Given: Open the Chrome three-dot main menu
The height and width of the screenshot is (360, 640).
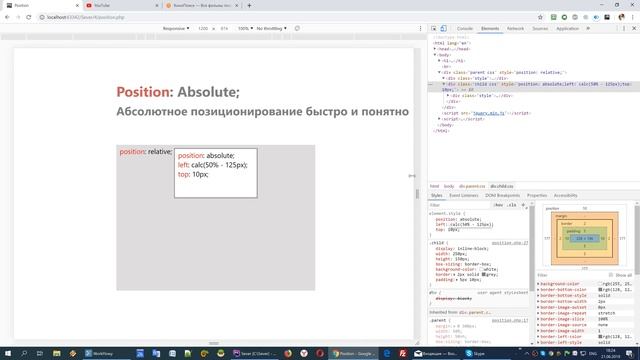Looking at the screenshot, I should coord(633,17).
